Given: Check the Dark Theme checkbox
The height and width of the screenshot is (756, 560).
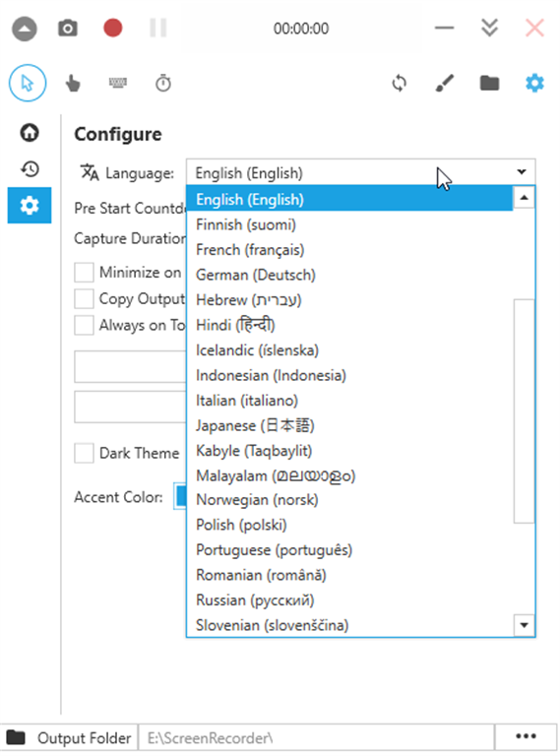Looking at the screenshot, I should (x=84, y=453).
